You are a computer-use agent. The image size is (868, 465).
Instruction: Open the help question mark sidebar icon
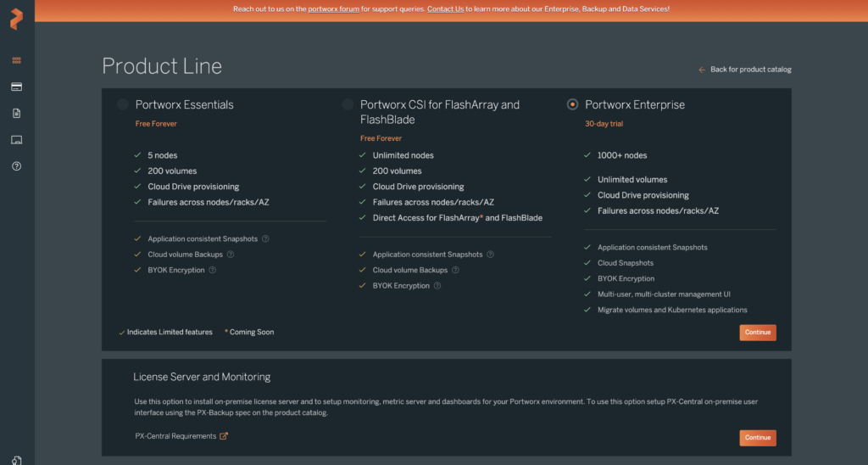[16, 165]
